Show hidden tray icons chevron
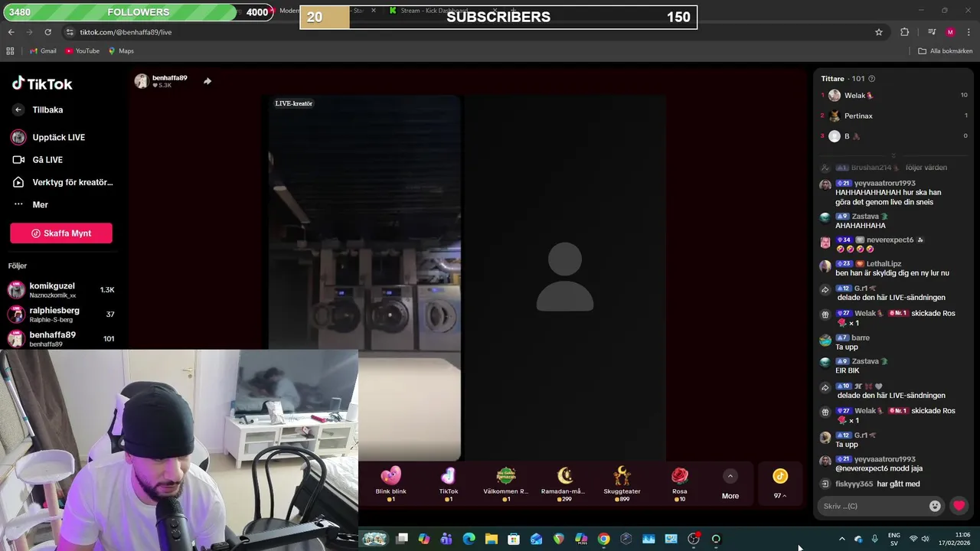The image size is (980, 551). click(x=841, y=539)
